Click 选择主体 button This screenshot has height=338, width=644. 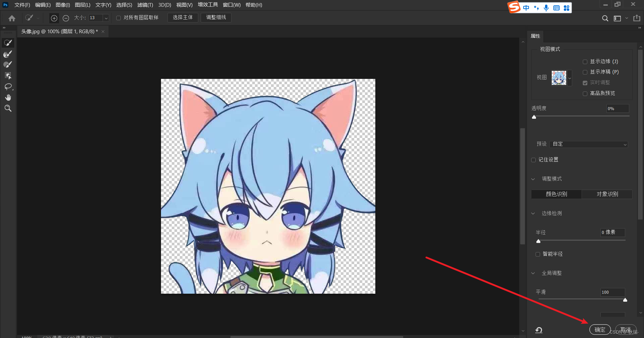[182, 17]
